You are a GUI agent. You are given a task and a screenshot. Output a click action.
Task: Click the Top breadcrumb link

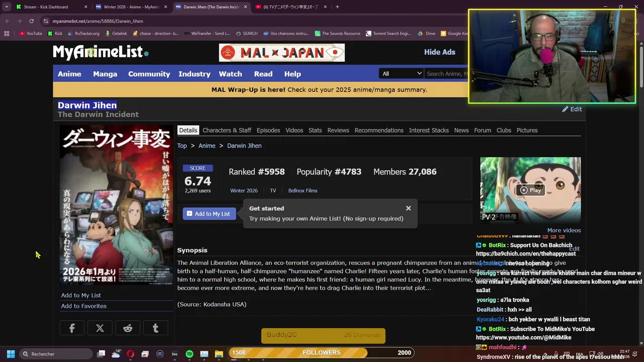coord(182,146)
